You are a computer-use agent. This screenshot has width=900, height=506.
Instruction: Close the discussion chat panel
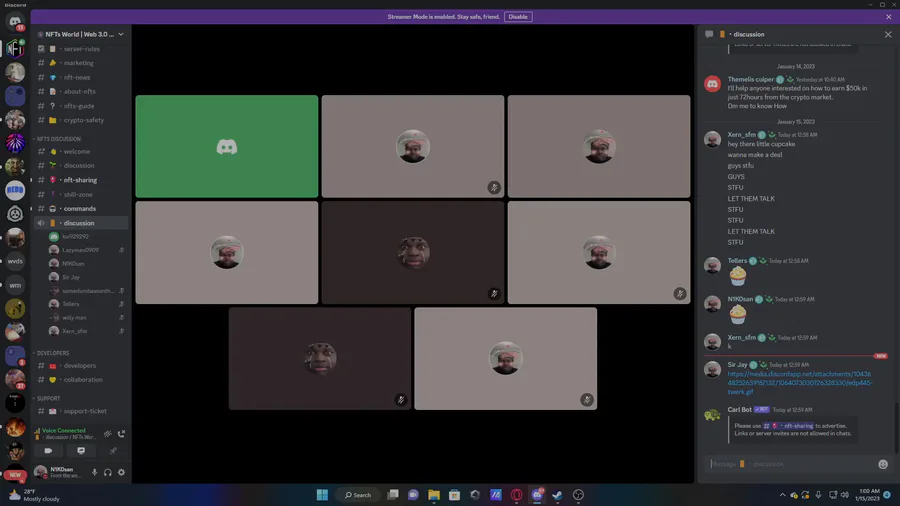888,34
